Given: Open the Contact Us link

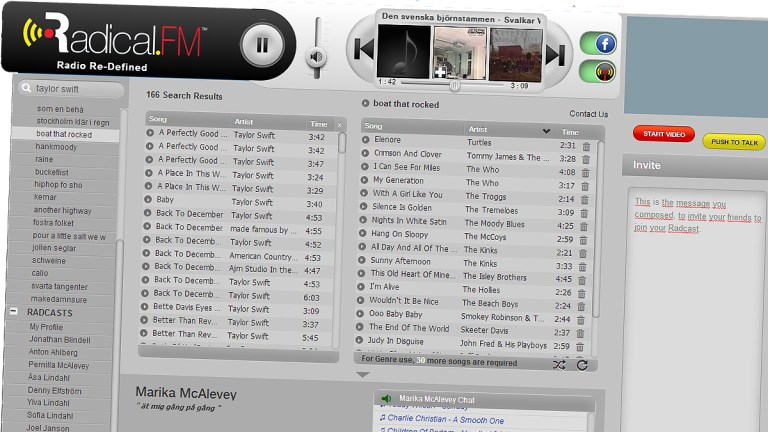Looking at the screenshot, I should 588,114.
